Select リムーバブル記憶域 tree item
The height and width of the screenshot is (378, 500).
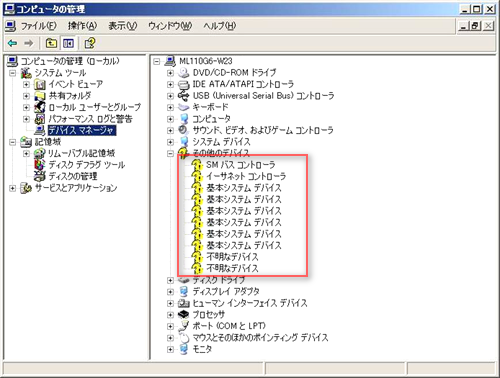coord(82,153)
